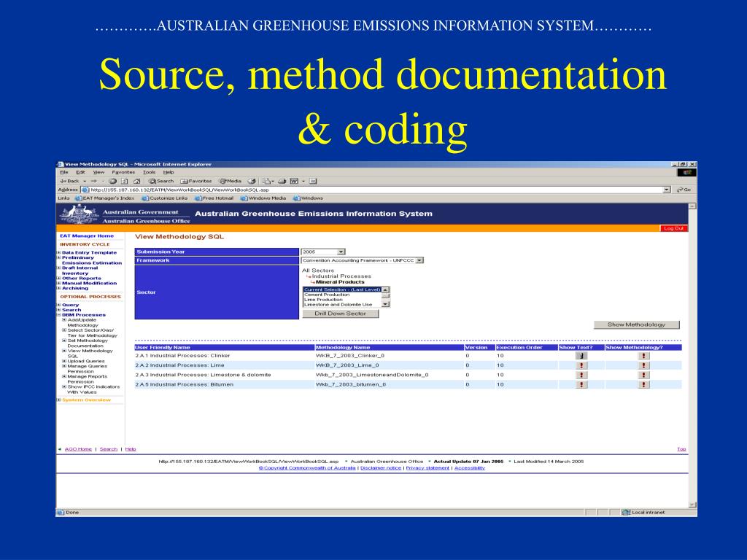Expand Archiving tree node
The width and height of the screenshot is (747, 560).
coord(59,289)
